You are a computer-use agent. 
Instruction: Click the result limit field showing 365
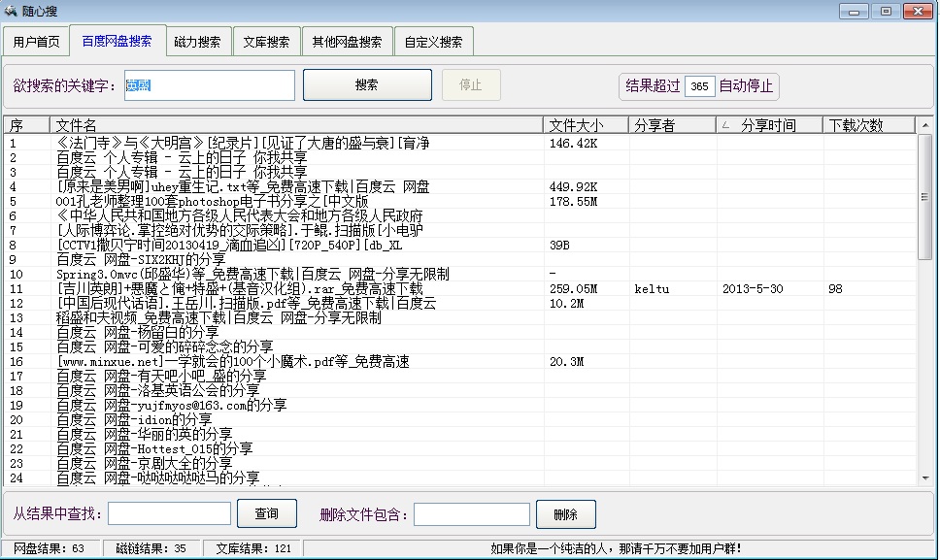point(699,86)
